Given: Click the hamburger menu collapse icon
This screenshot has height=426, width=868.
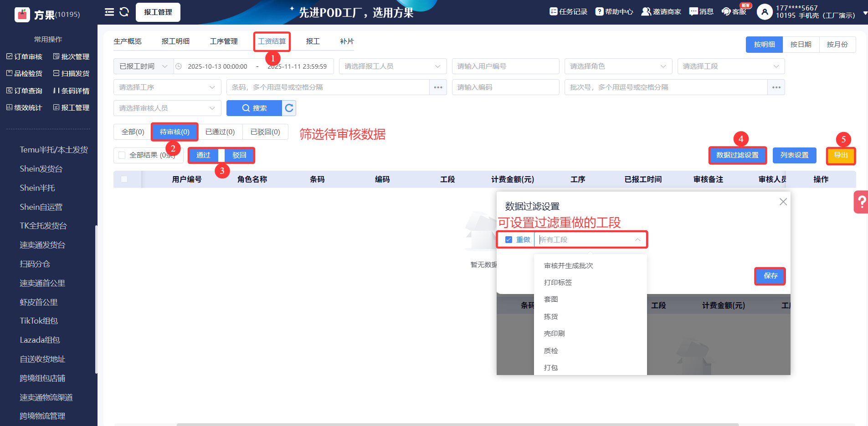Looking at the screenshot, I should click(x=109, y=12).
